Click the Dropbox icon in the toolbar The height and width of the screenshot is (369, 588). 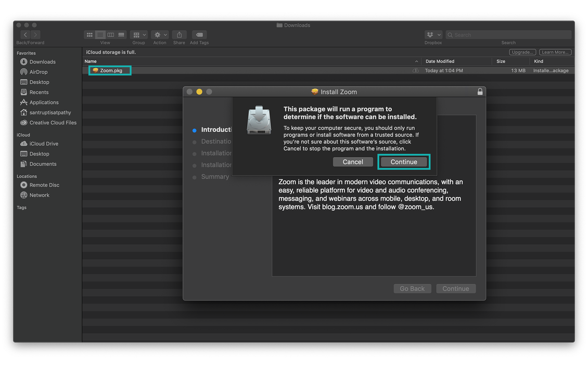[x=430, y=34]
